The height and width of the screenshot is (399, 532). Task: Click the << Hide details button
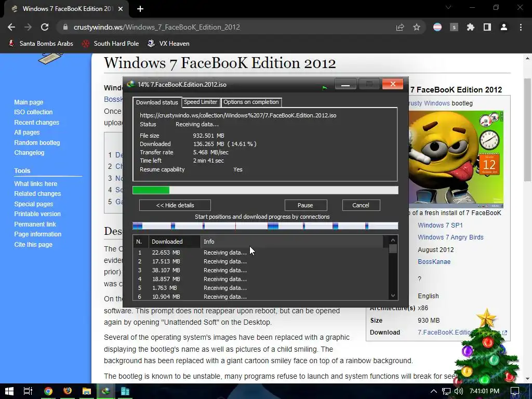175,205
